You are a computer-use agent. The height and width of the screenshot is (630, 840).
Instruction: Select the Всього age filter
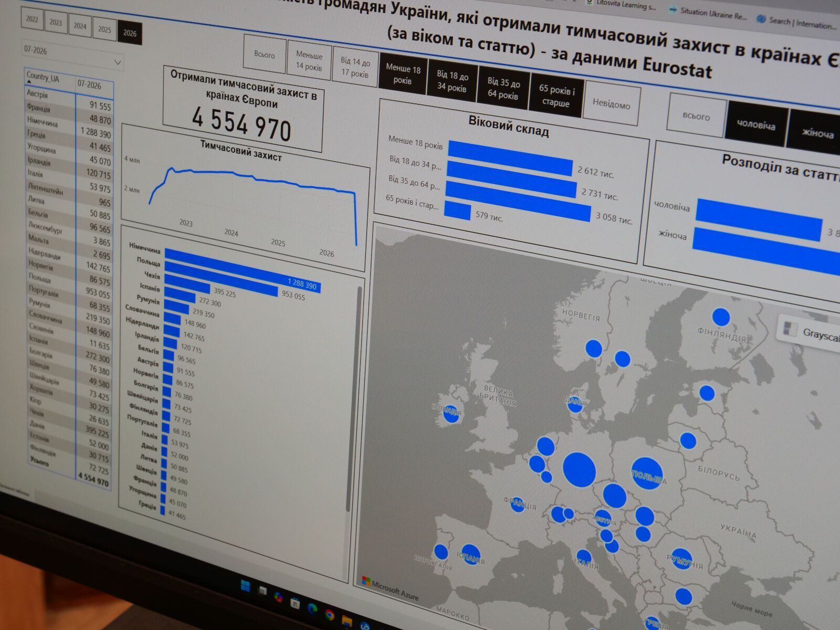pos(265,55)
